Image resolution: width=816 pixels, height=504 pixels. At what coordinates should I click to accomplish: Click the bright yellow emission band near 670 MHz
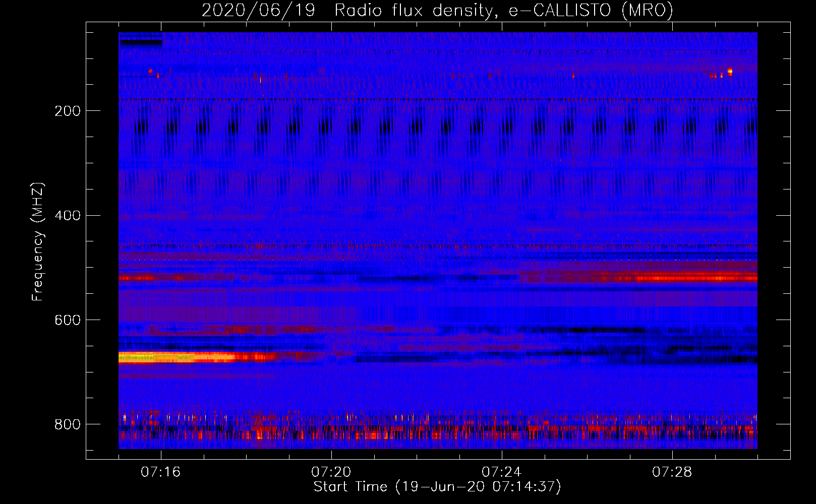point(177,358)
